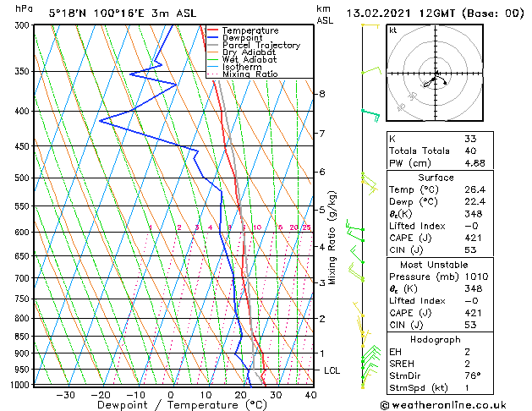532x411 pixels.
Task: Click the mixing ratio label 25
Action: pos(307,227)
